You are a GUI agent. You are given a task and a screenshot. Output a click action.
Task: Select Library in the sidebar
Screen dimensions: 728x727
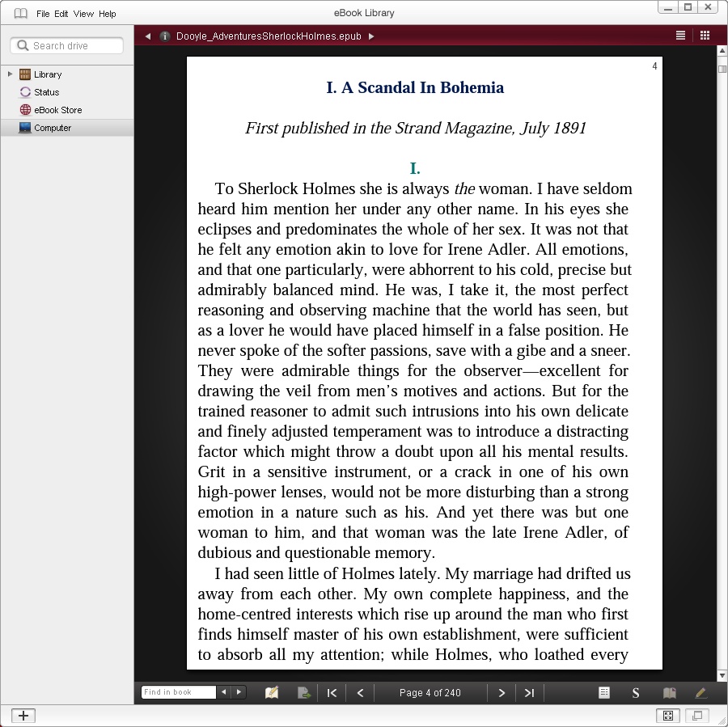coord(48,74)
